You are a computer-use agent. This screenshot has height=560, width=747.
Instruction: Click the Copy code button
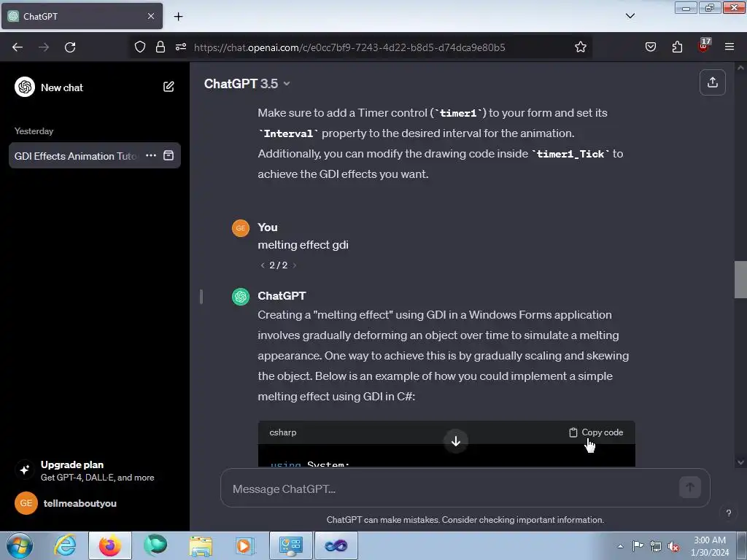pos(596,432)
